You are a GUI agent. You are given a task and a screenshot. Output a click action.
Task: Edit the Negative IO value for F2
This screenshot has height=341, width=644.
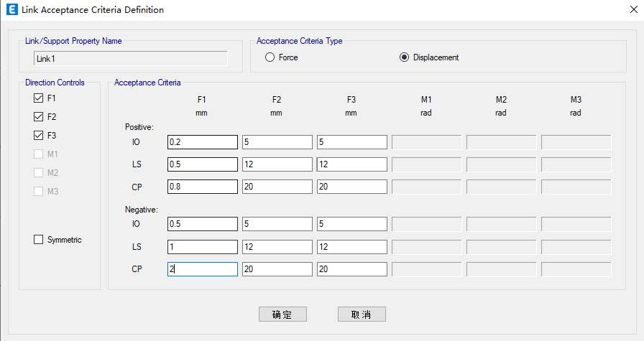pyautogui.click(x=277, y=224)
